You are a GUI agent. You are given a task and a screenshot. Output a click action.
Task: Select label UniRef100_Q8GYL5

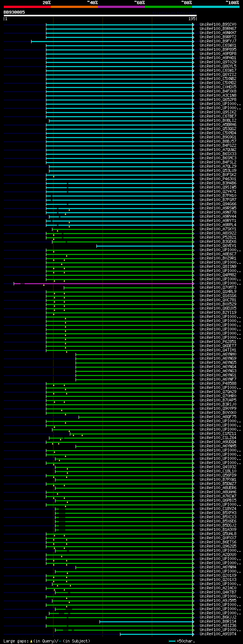pyautogui.click(x=218, y=66)
